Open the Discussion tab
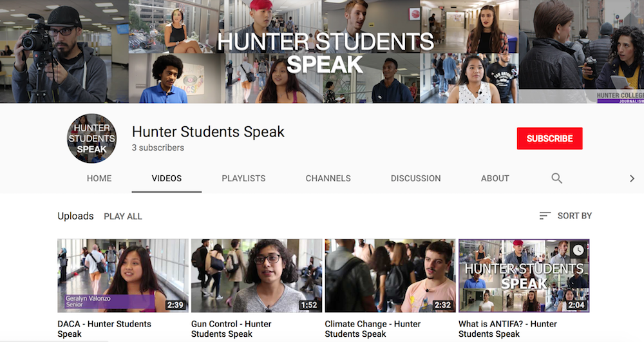 [x=415, y=178]
